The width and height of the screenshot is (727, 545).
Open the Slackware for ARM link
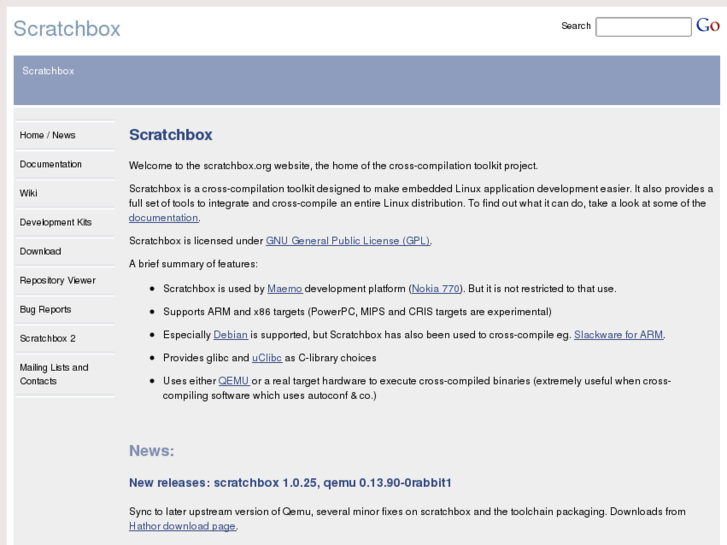(x=619, y=334)
